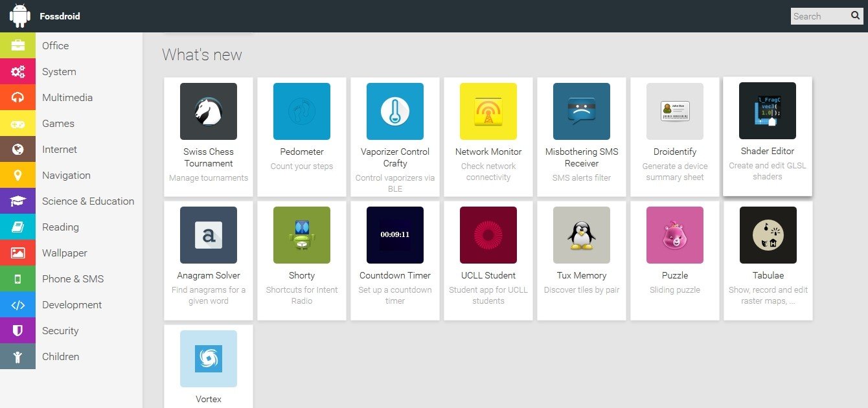Viewport: 868px width, 408px height.
Task: Open the Network Monitor title link
Action: click(x=488, y=152)
